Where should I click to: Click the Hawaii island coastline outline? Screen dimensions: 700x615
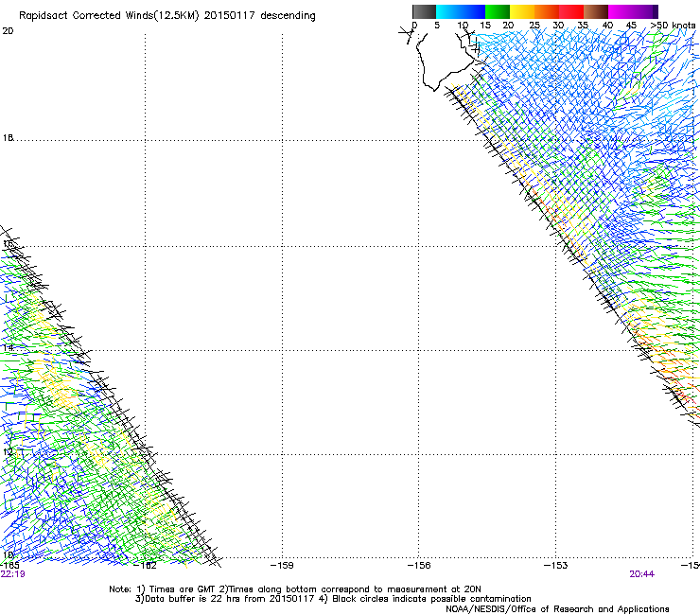coord(447,61)
